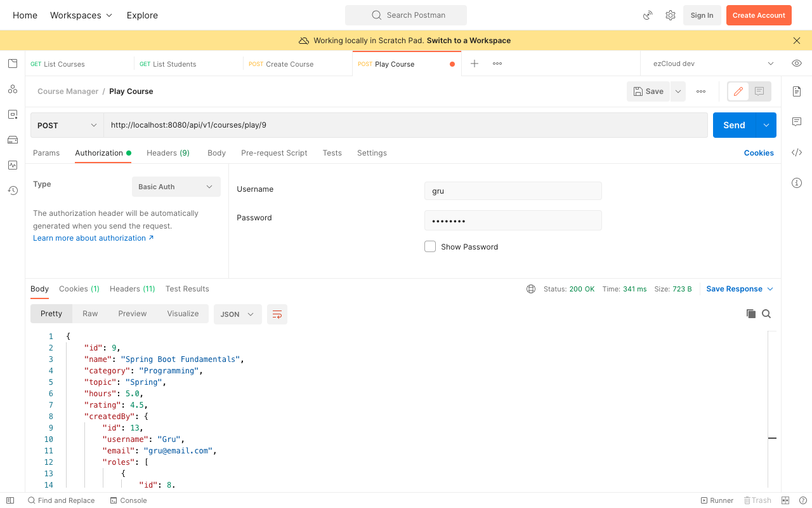Open the POST method dropdown

click(67, 125)
